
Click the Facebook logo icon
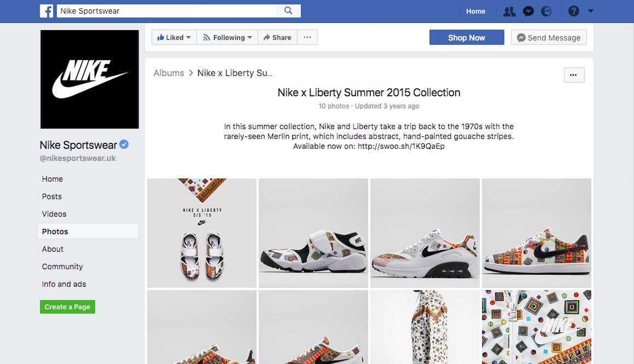click(x=47, y=11)
